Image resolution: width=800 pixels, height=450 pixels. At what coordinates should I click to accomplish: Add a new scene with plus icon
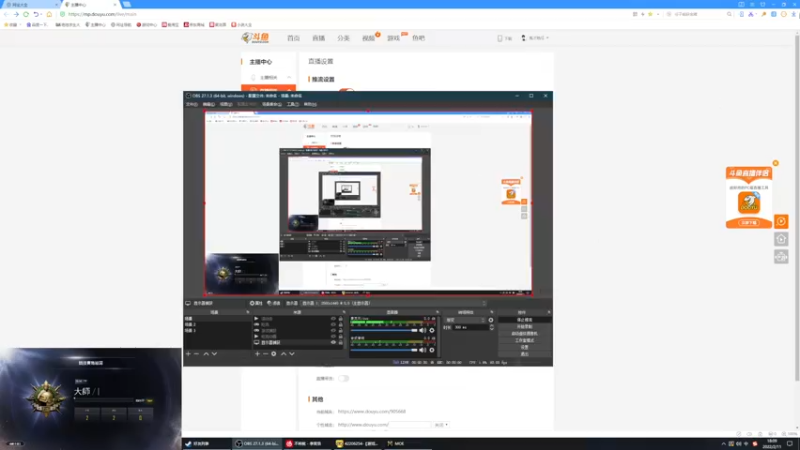[x=188, y=354]
